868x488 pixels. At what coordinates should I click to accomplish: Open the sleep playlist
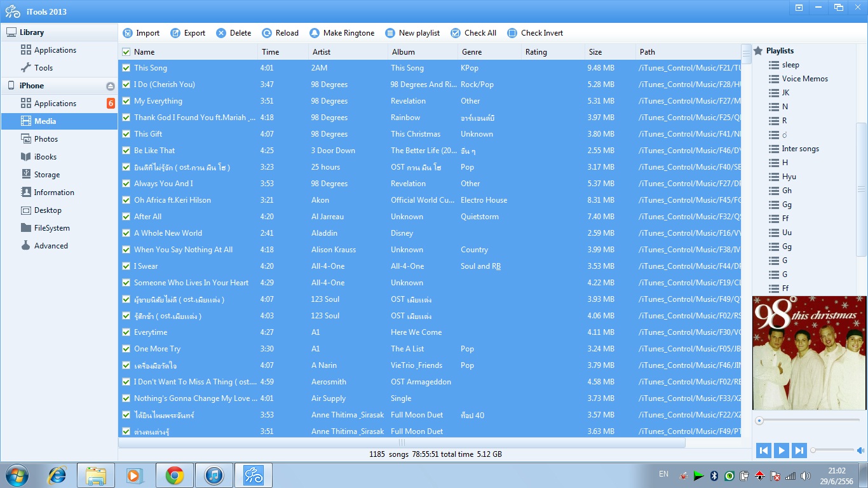tap(790, 65)
